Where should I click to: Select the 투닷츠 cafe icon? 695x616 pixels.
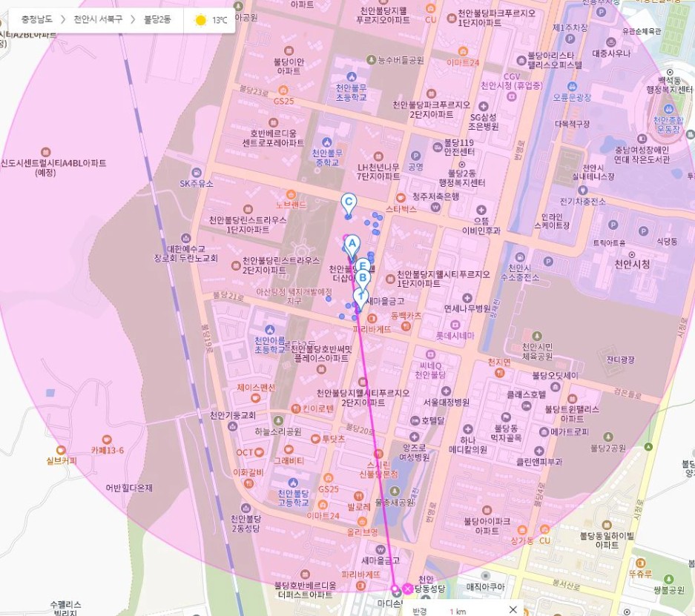[315, 439]
